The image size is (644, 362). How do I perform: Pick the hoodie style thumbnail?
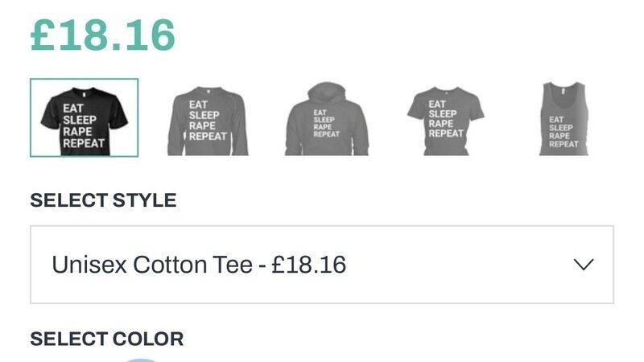pyautogui.click(x=326, y=119)
